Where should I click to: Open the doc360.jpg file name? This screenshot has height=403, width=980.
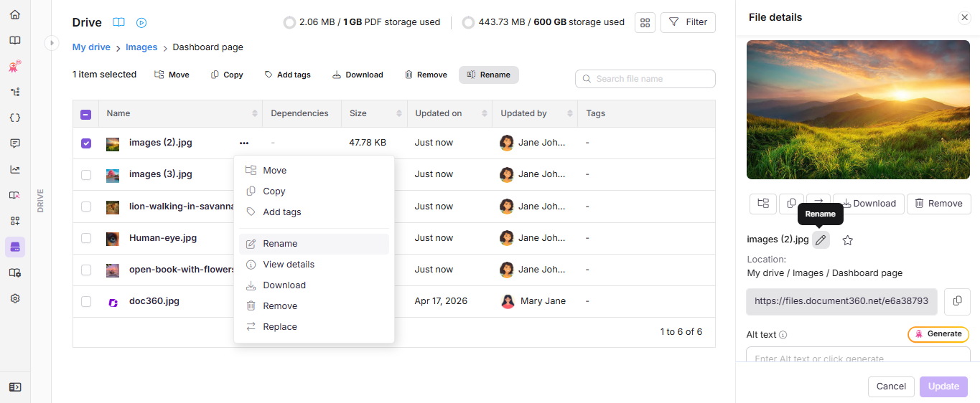pyautogui.click(x=154, y=301)
